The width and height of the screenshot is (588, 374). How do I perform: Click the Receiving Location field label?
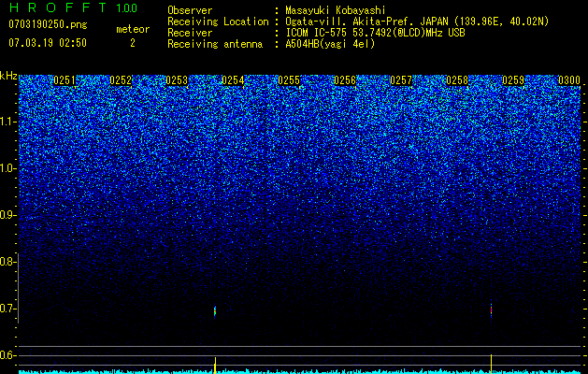(x=218, y=22)
